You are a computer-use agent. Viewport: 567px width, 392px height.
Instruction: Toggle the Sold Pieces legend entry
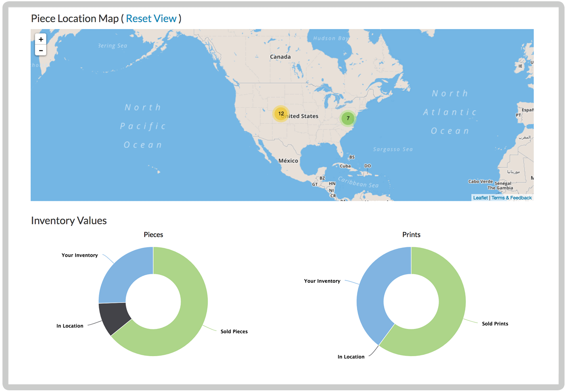pyautogui.click(x=234, y=331)
